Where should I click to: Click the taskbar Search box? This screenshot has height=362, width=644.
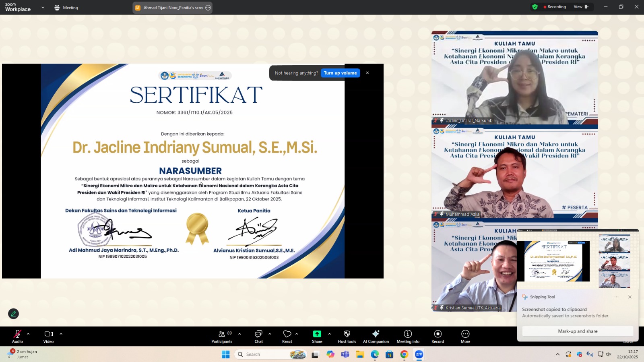(271, 354)
